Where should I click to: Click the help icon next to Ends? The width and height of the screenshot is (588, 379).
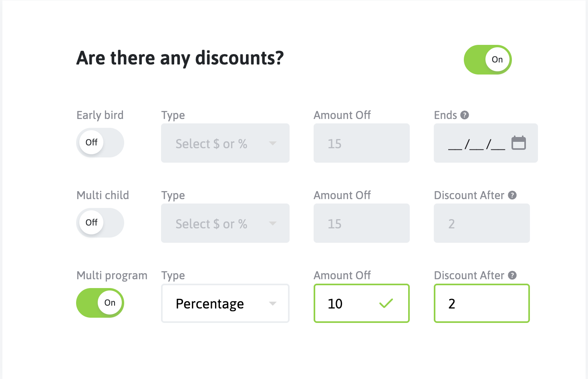pyautogui.click(x=465, y=115)
